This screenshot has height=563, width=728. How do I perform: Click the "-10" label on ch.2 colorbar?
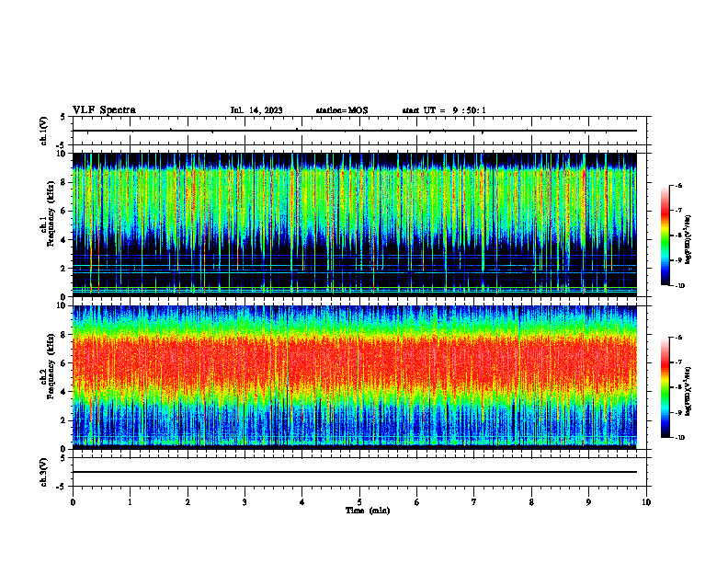coord(679,438)
